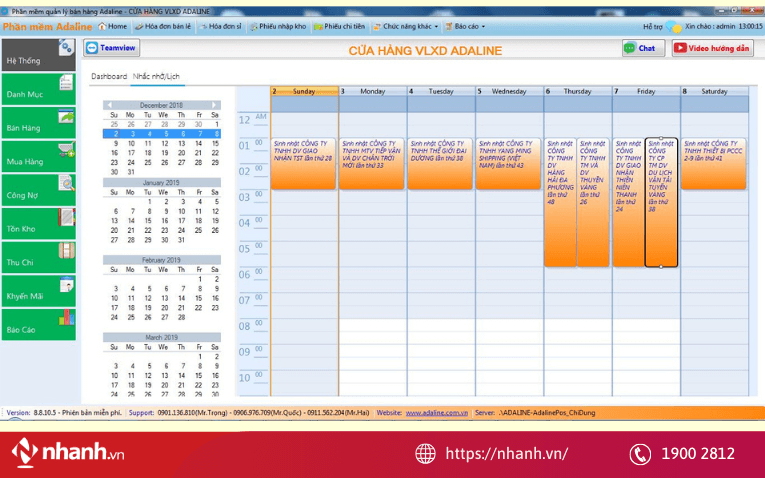This screenshot has width=765, height=478.
Task: Open Hóa đơn sỉ from toolbar
Action: [x=221, y=26]
